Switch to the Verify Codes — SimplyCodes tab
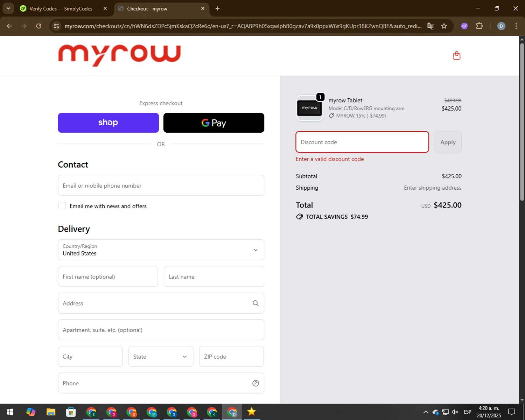 tap(61, 8)
